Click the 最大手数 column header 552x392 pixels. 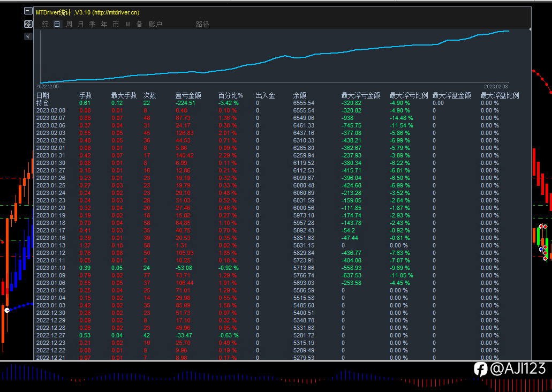pyautogui.click(x=124, y=95)
